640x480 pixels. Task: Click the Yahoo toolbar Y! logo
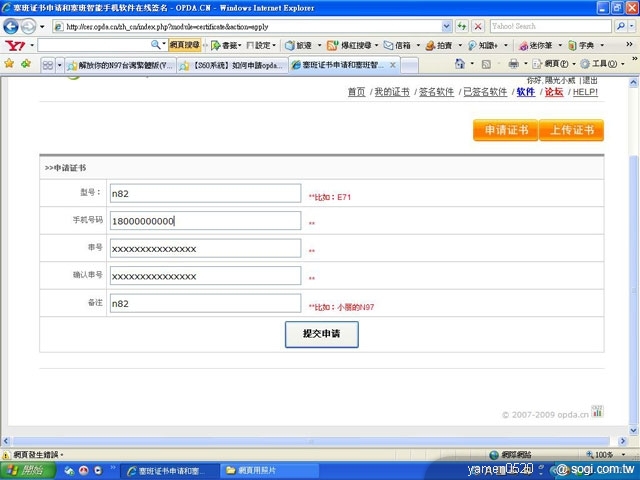14,45
